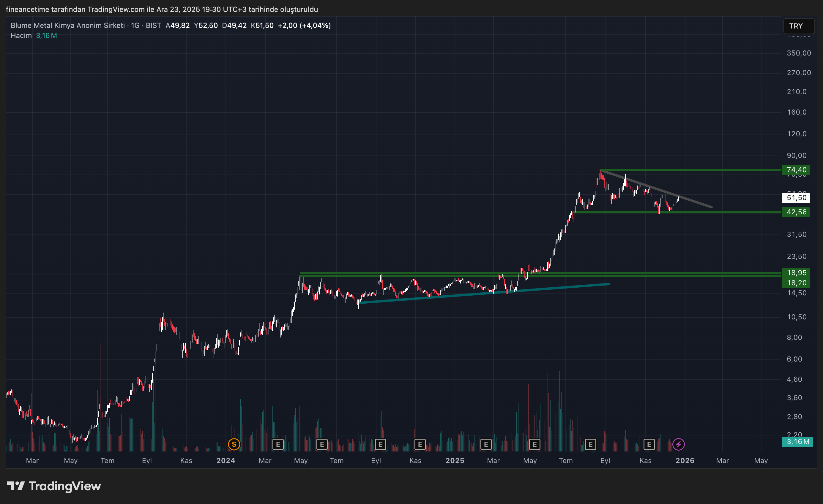This screenshot has width=823, height=504.
Task: Select the E earnings marker near Mar 2025
Action: (486, 444)
